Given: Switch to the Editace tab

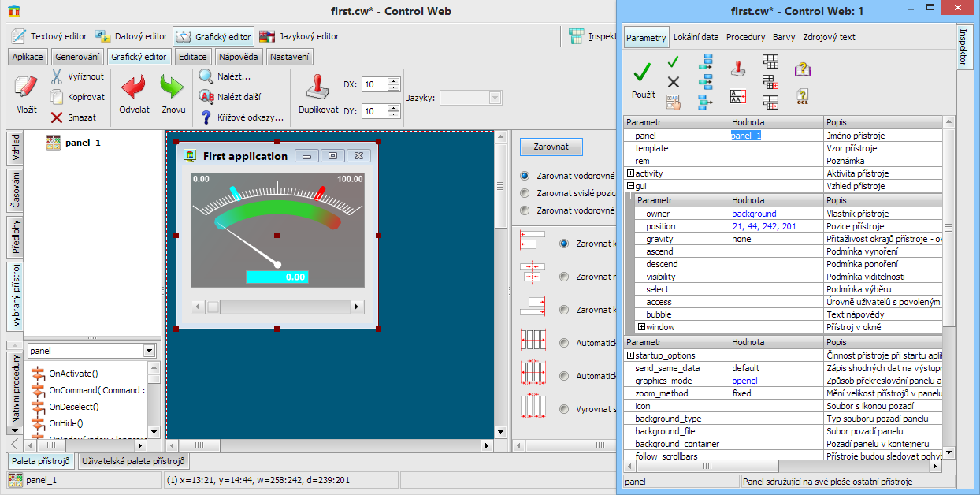Looking at the screenshot, I should (x=192, y=57).
